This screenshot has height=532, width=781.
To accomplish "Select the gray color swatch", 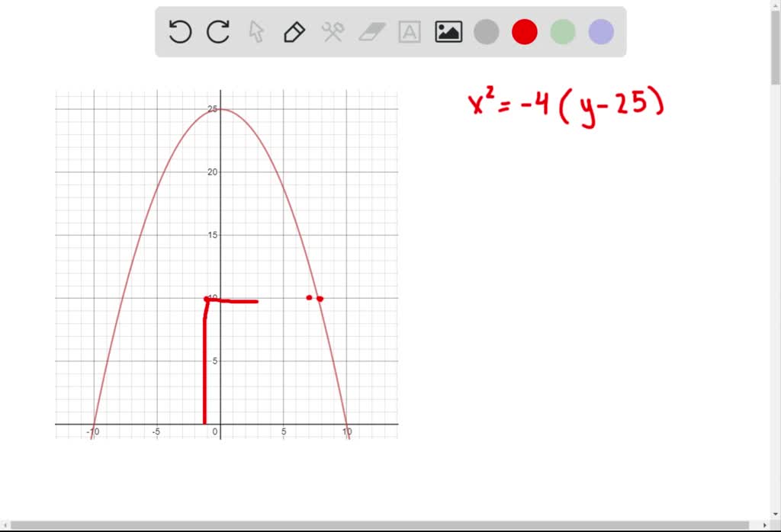I will 486,31.
